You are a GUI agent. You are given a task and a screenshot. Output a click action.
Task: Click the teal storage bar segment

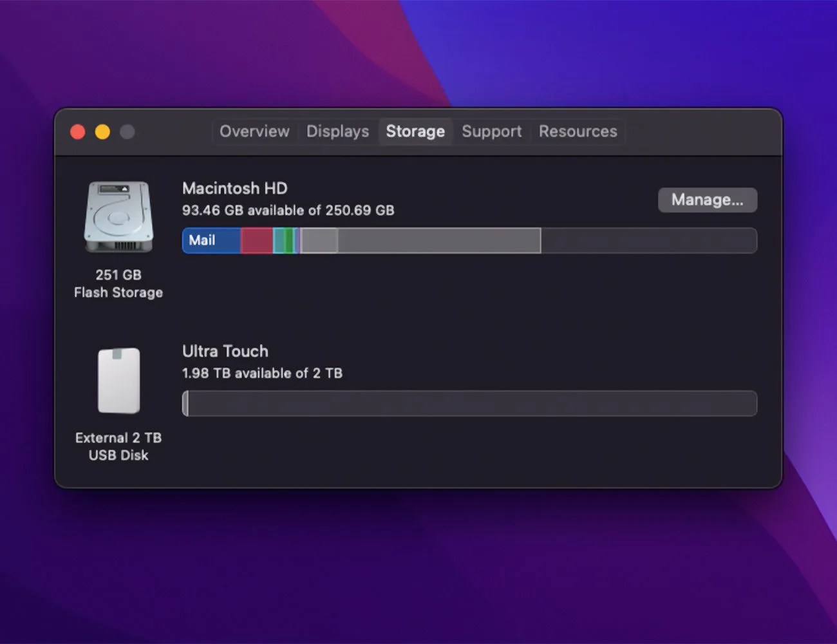(x=279, y=241)
